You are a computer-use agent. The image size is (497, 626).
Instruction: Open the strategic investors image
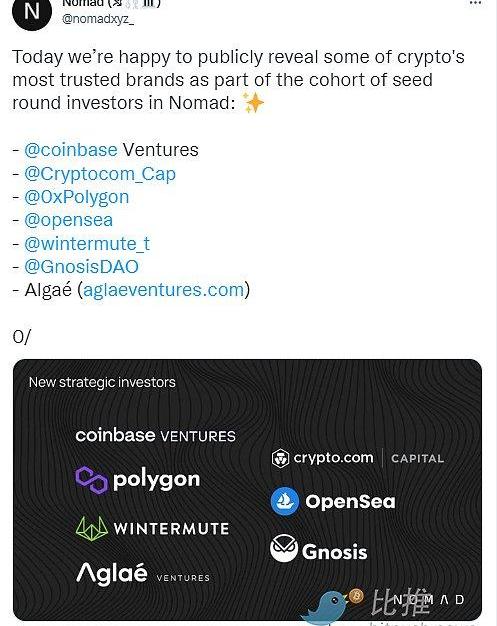click(x=248, y=489)
